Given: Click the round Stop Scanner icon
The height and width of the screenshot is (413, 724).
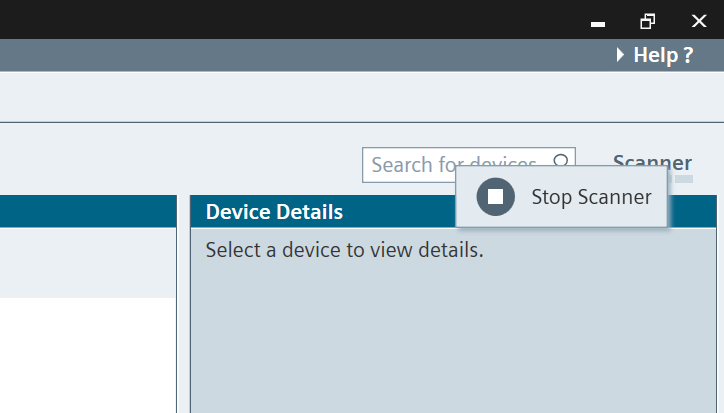Looking at the screenshot, I should pyautogui.click(x=495, y=197).
